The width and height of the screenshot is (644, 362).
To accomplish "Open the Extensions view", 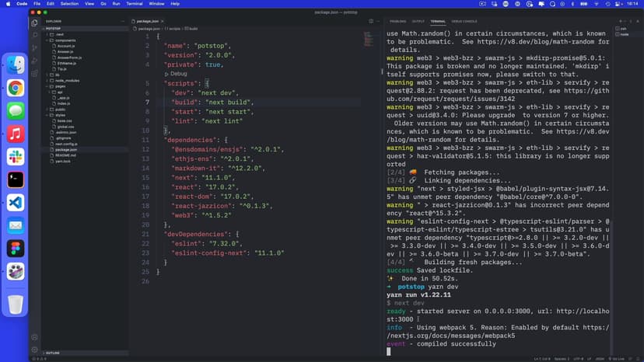I will point(35,73).
